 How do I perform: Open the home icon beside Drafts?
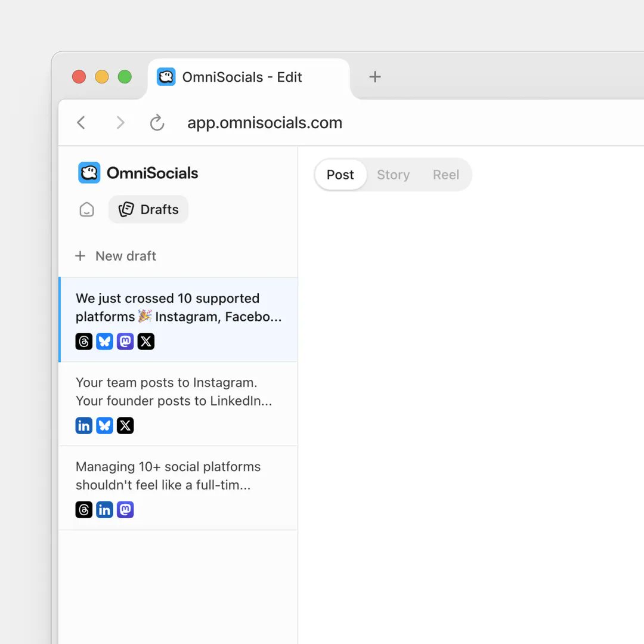[x=86, y=209]
